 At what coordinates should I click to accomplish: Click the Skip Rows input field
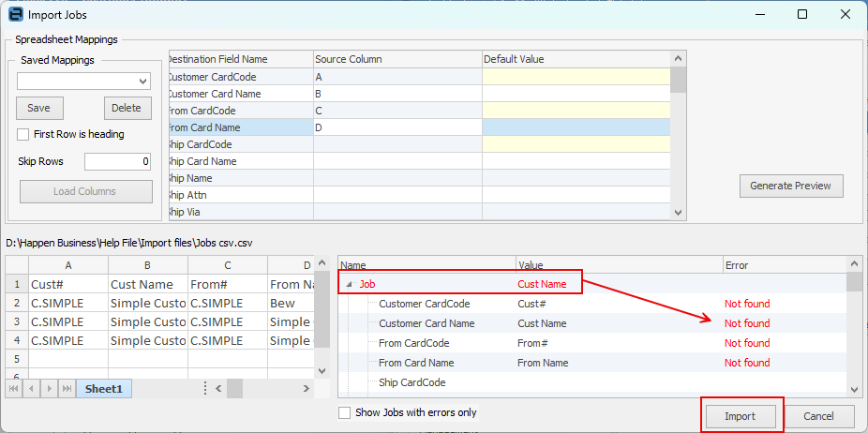117,162
